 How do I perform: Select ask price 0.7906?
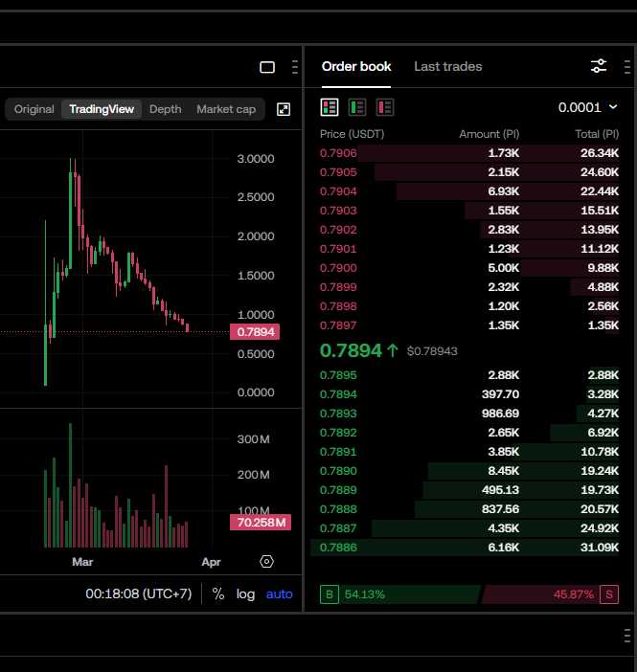pyautogui.click(x=338, y=153)
